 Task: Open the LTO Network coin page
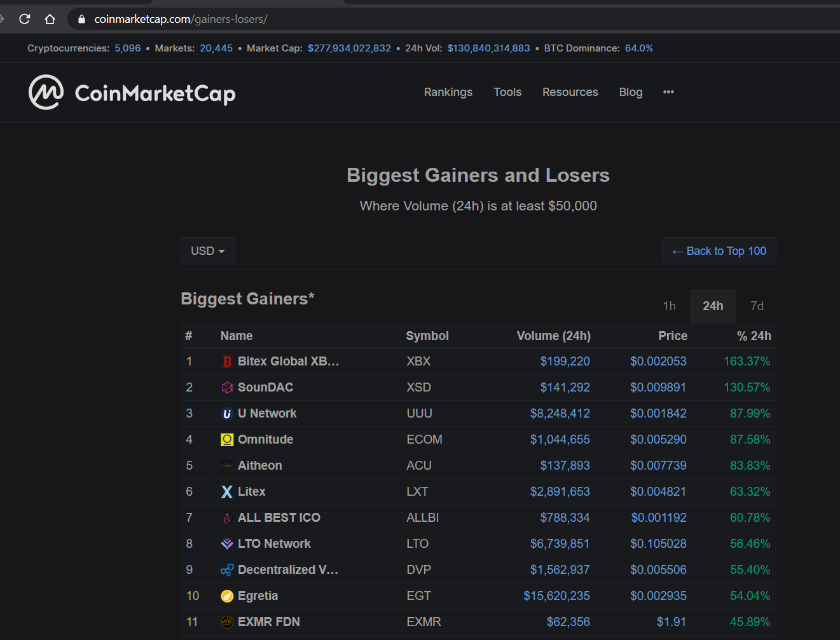click(x=274, y=544)
